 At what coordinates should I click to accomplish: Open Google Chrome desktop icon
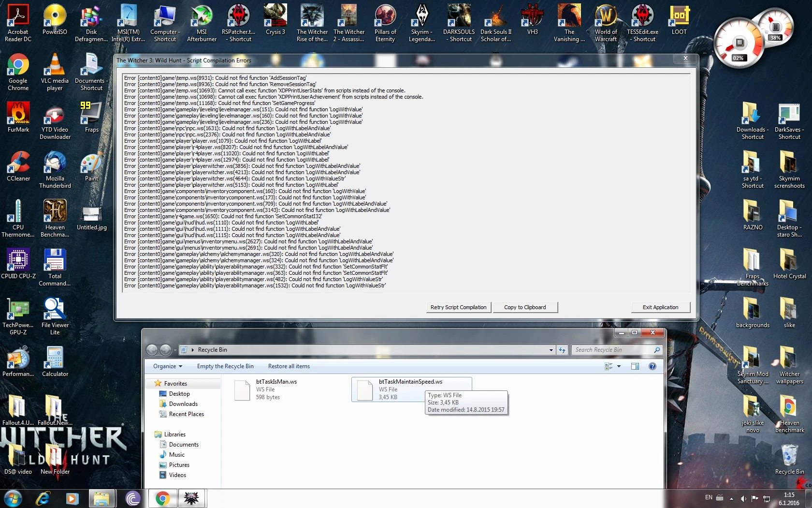pyautogui.click(x=18, y=72)
